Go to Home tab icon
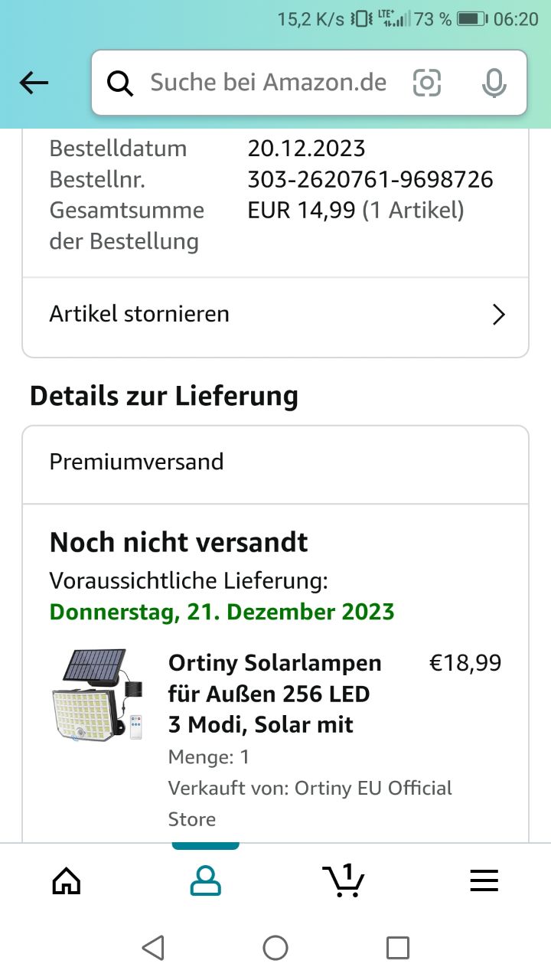This screenshot has width=551, height=980. pos(67,881)
